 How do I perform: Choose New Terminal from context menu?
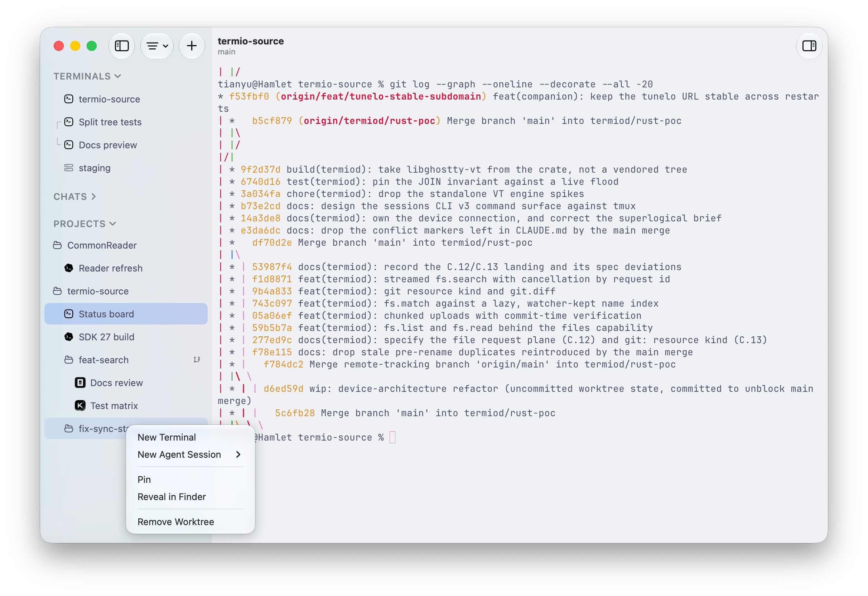191,437
